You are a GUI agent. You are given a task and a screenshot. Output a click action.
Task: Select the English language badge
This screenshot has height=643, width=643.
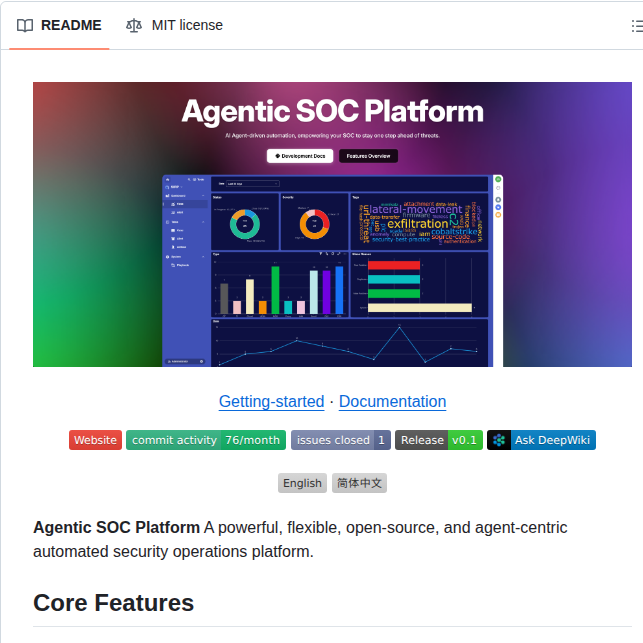(x=302, y=483)
